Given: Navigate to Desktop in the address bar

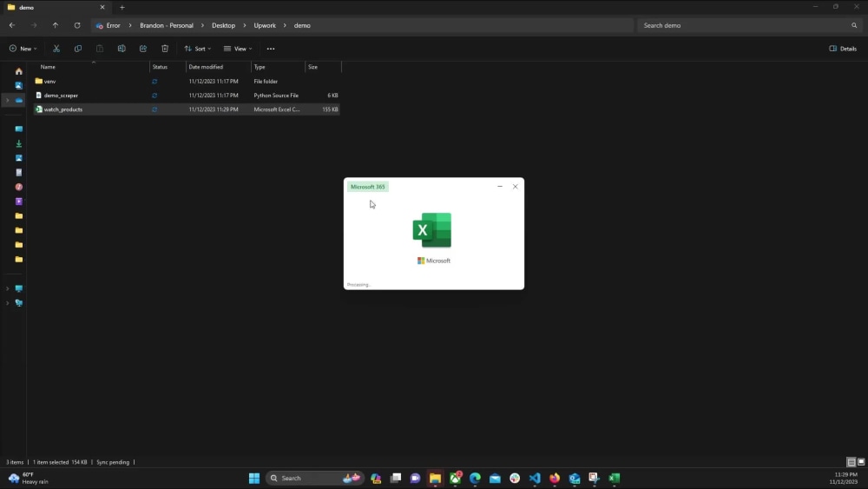Looking at the screenshot, I should click(x=224, y=25).
